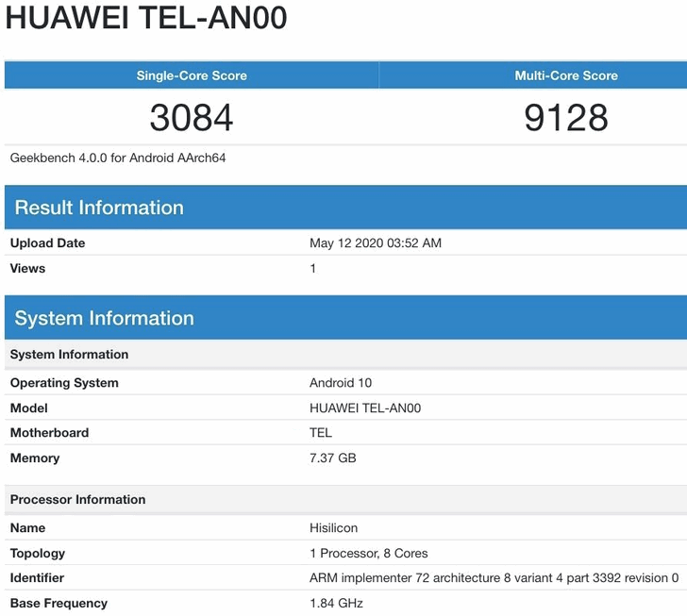The width and height of the screenshot is (687, 616).
Task: Click the Views label
Action: [27, 268]
